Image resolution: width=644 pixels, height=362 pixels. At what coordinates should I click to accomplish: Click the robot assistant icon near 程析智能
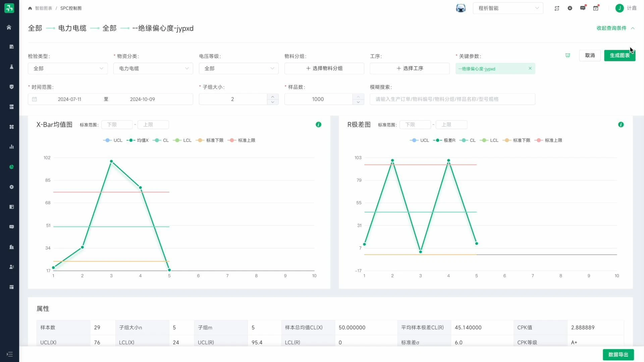(x=461, y=8)
